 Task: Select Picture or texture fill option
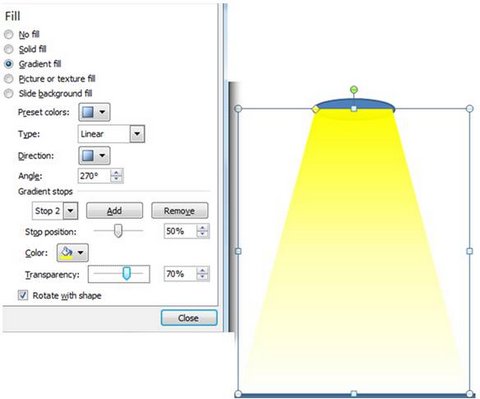coord(9,79)
